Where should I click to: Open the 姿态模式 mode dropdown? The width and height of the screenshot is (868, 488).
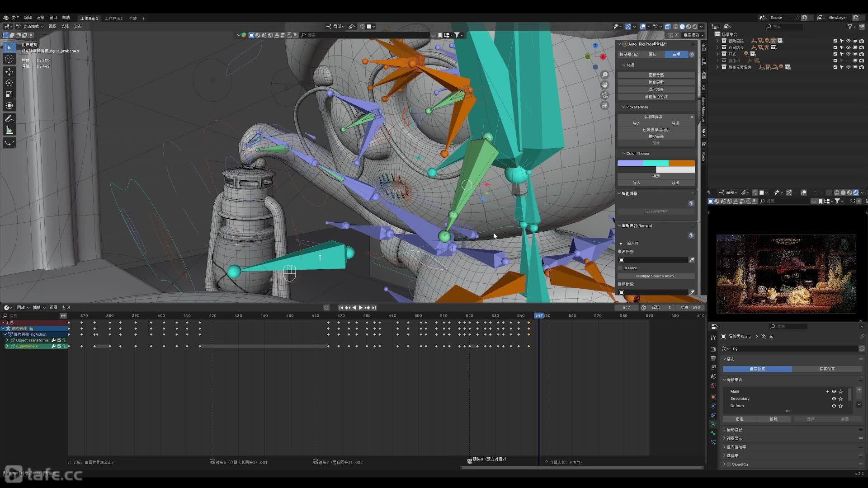[32, 27]
